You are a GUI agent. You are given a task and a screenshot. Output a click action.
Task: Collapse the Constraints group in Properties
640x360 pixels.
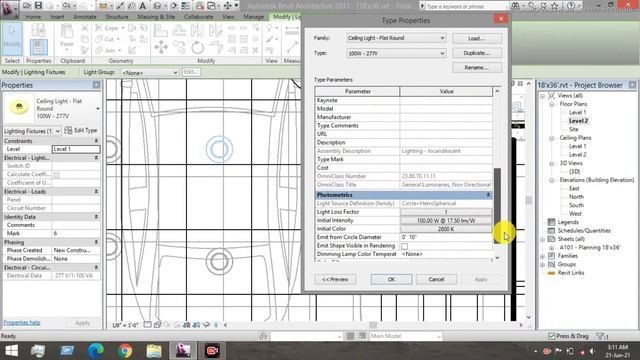(x=96, y=141)
